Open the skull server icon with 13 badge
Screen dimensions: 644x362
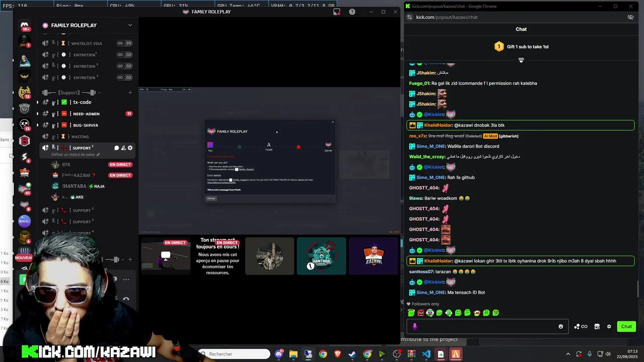point(24,124)
